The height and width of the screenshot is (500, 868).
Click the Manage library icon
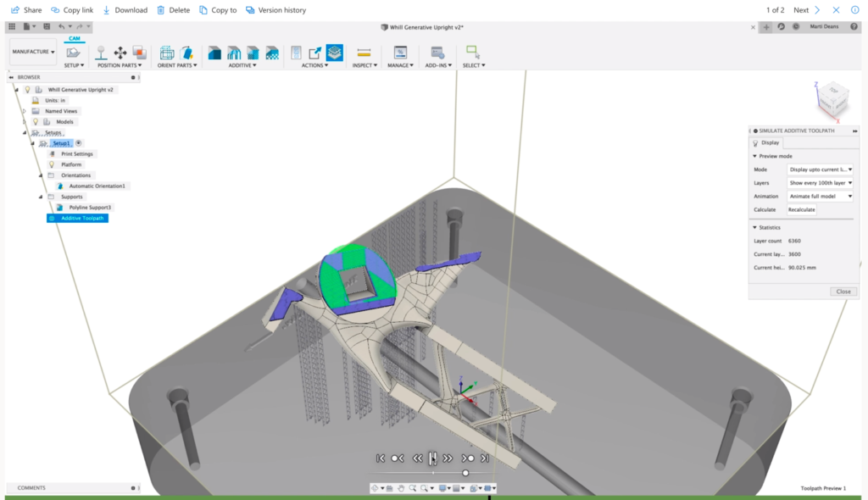point(400,53)
